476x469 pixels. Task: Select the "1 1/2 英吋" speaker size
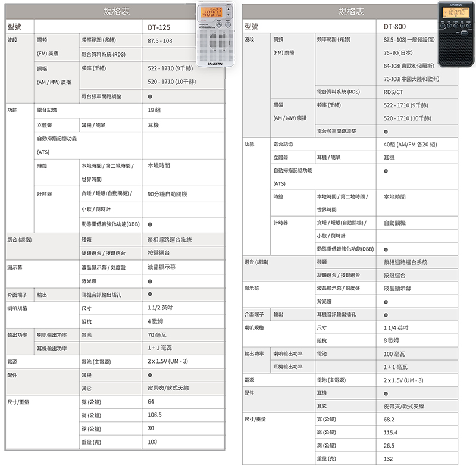(160, 308)
